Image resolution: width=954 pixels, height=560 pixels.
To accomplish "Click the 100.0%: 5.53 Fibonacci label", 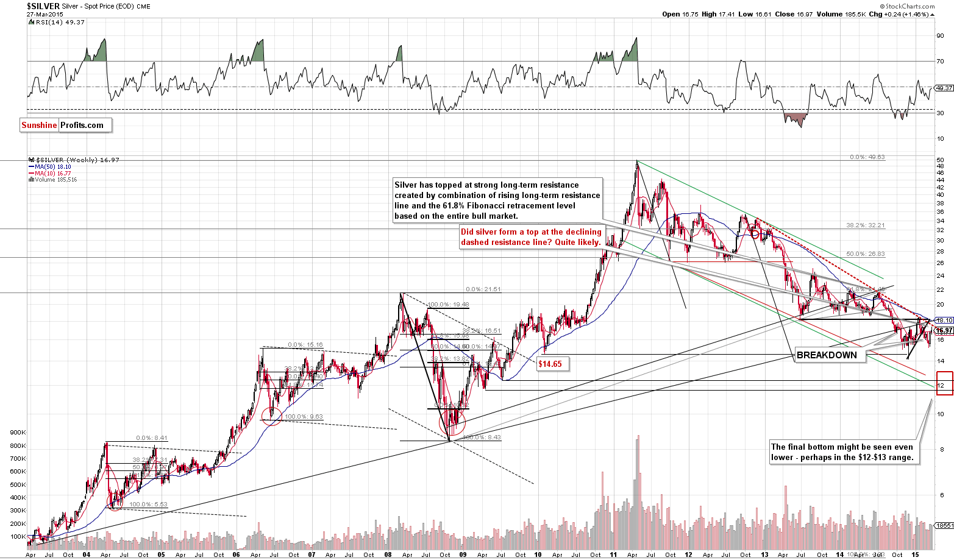I will click(148, 505).
